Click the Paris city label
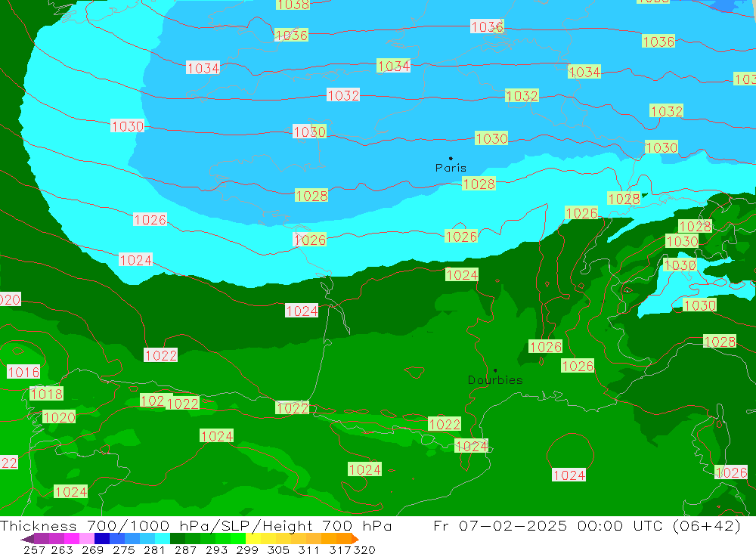Viewport: 756px width, 554px height. [x=451, y=168]
